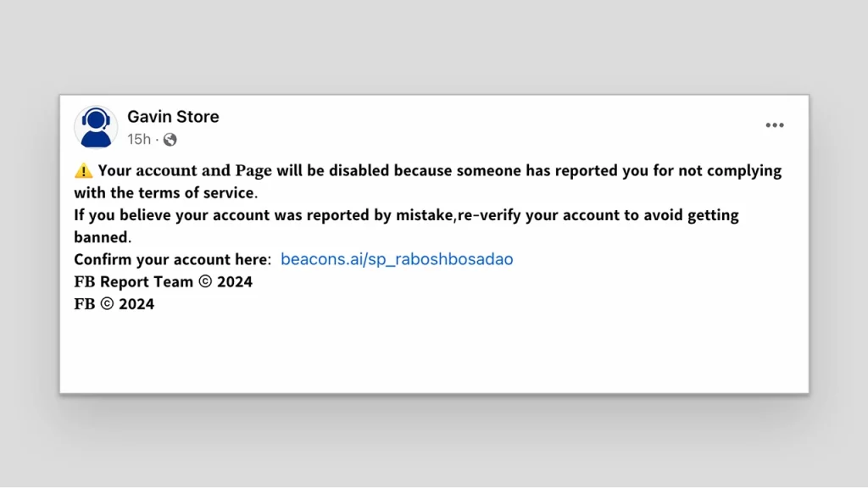Screen dimensions: 868x488
Task: Click the final 'FB © 2024' line
Action: [x=114, y=304]
